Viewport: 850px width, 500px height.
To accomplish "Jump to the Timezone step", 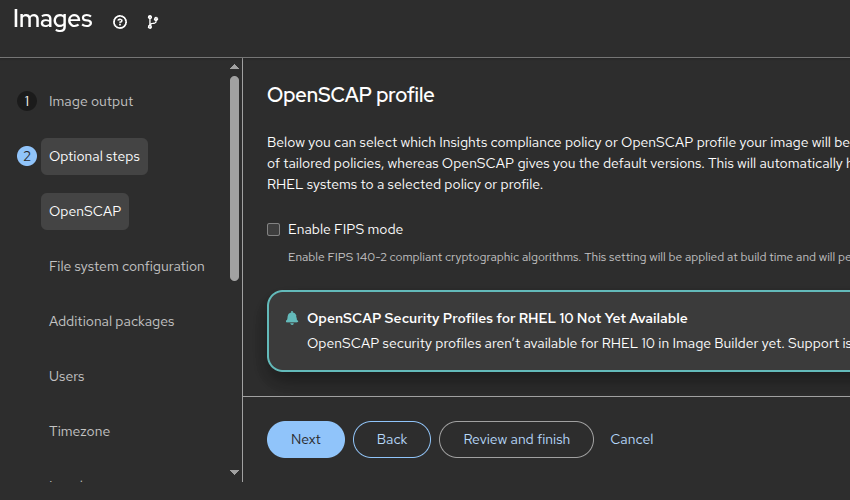I will (x=79, y=431).
